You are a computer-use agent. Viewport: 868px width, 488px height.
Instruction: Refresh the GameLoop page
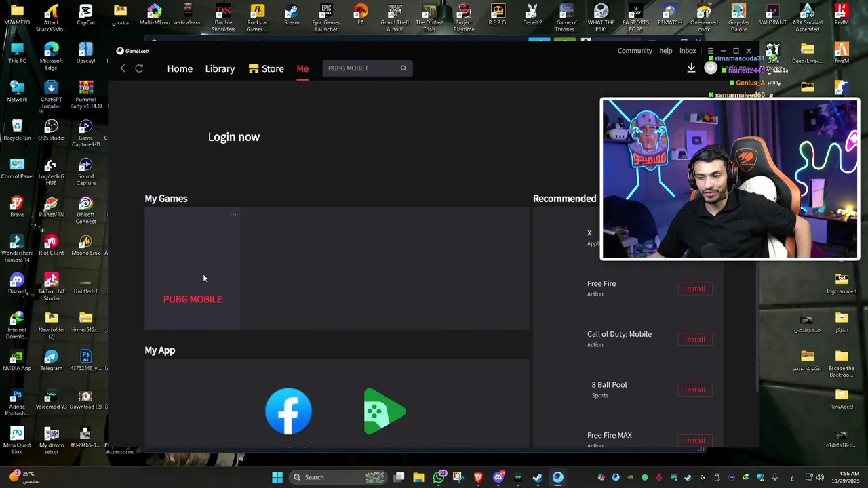click(x=139, y=68)
